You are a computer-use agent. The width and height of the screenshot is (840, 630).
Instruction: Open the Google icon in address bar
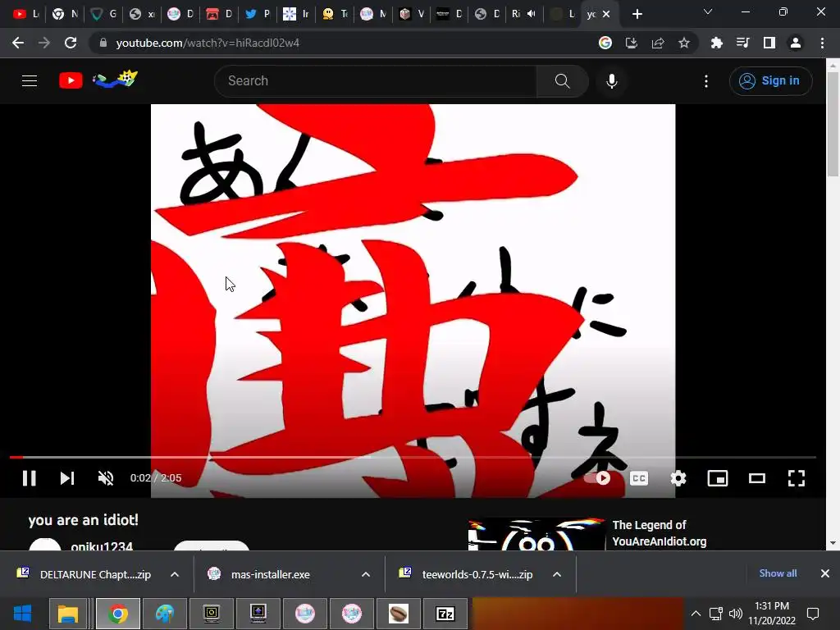click(x=605, y=43)
